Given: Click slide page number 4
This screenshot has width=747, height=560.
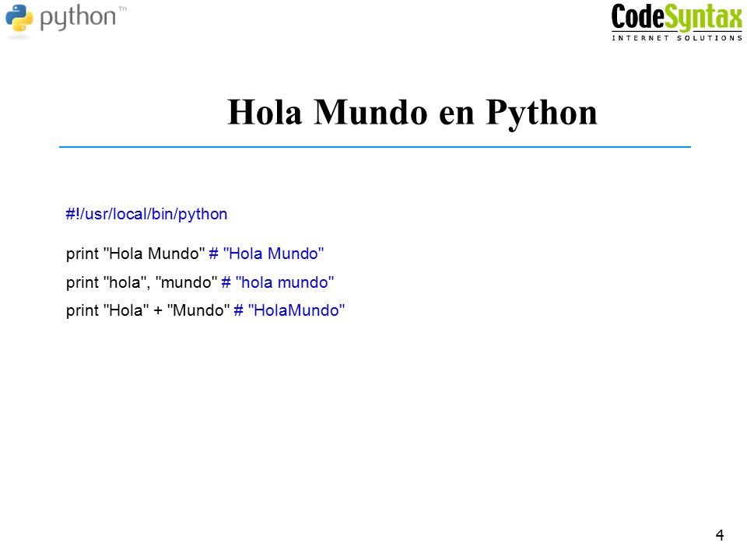Looking at the screenshot, I should click(720, 535).
